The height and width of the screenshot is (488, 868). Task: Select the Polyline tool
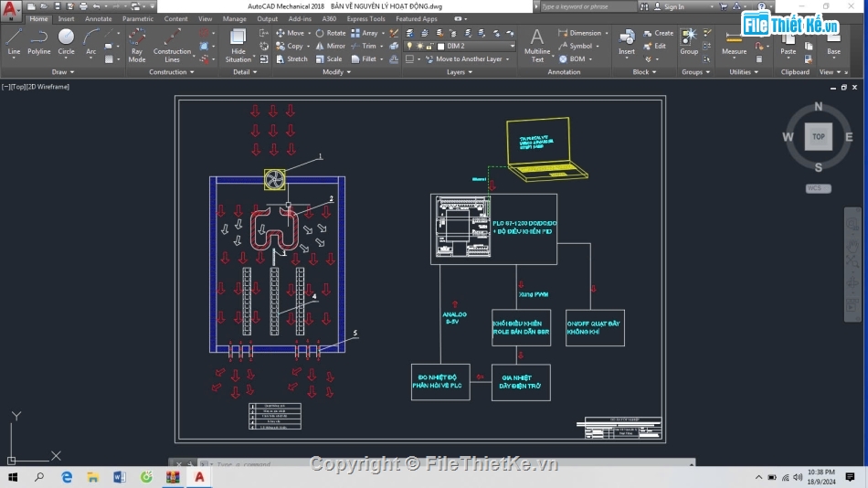click(38, 42)
